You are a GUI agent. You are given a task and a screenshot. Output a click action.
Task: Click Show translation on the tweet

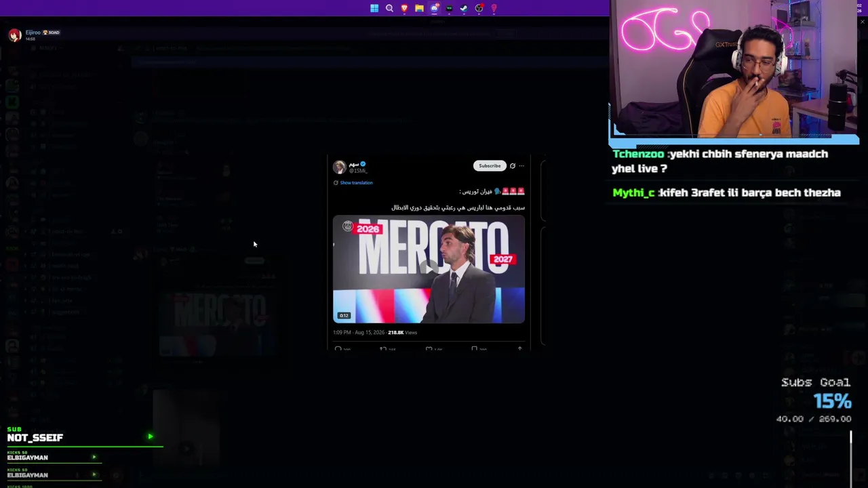coord(356,182)
